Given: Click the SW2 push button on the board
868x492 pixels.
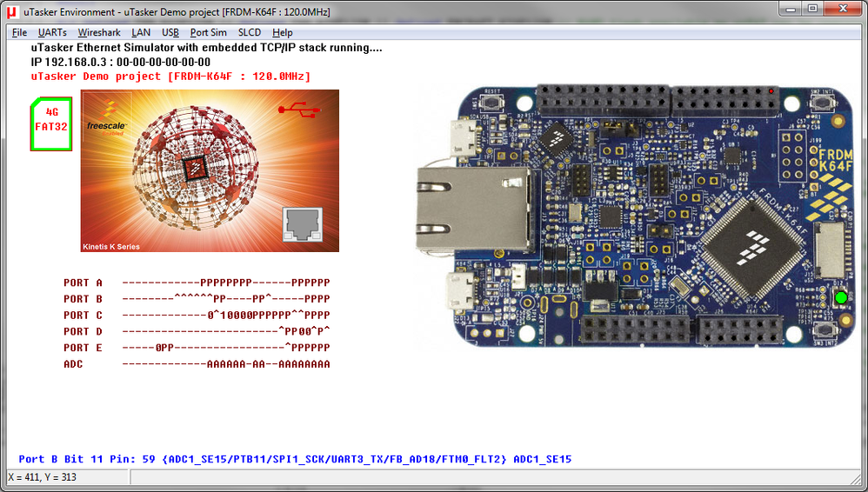Looking at the screenshot, I should (x=822, y=103).
